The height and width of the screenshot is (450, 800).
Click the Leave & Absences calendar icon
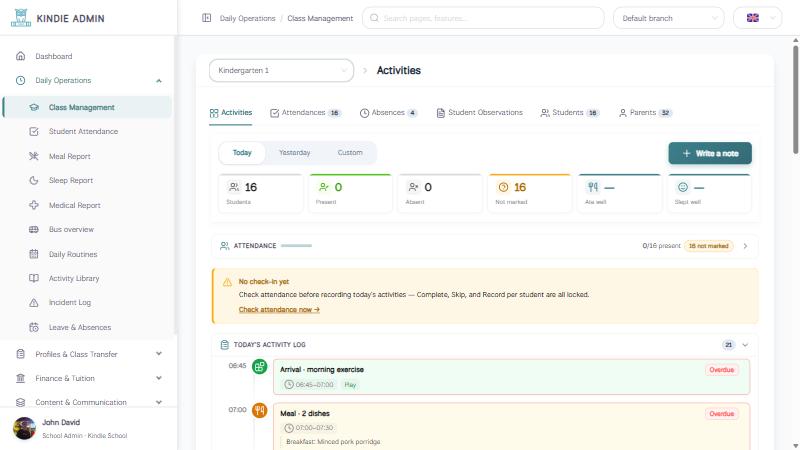[34, 327]
